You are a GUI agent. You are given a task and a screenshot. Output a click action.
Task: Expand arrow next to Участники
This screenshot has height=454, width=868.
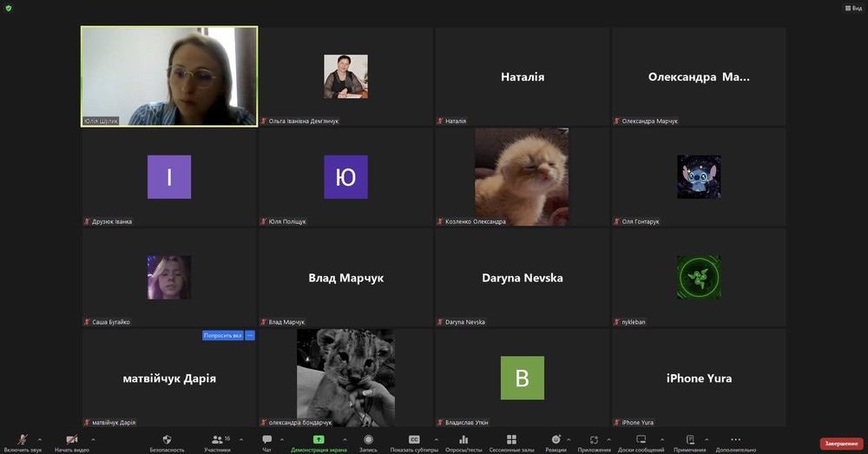[x=240, y=439]
